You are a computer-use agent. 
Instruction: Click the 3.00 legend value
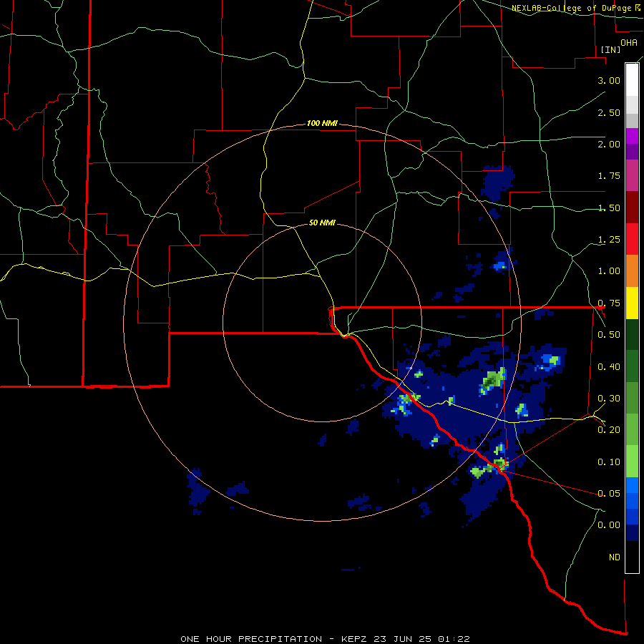click(609, 80)
